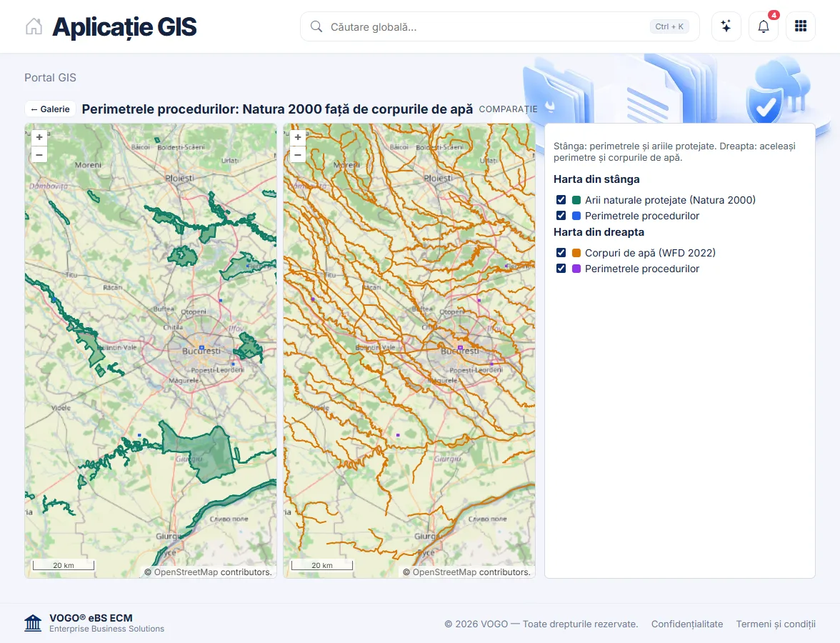Viewport: 840px width, 643px height.
Task: Click the VOGO institution icon in footer
Action: 33,623
